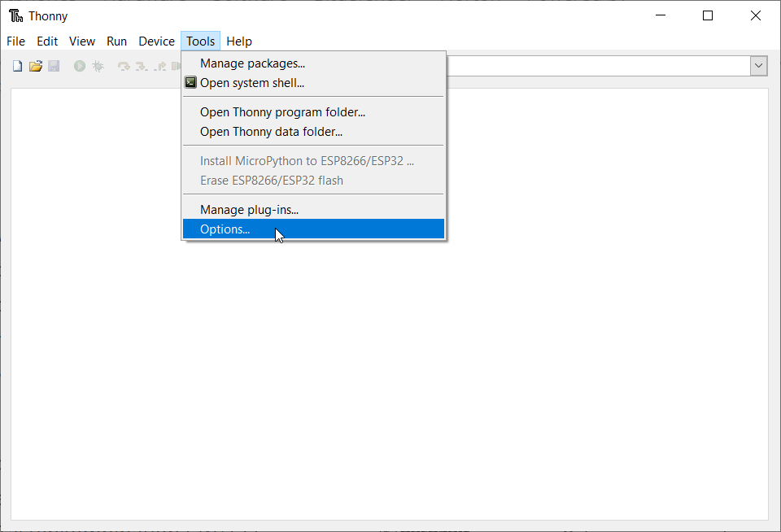Click the Run current script play icon
The image size is (781, 532).
pos(80,66)
